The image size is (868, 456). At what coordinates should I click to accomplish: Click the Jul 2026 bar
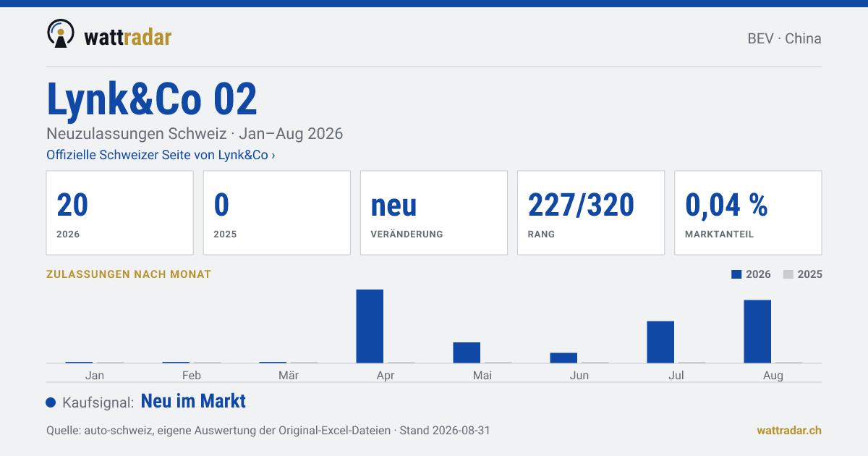(x=660, y=342)
